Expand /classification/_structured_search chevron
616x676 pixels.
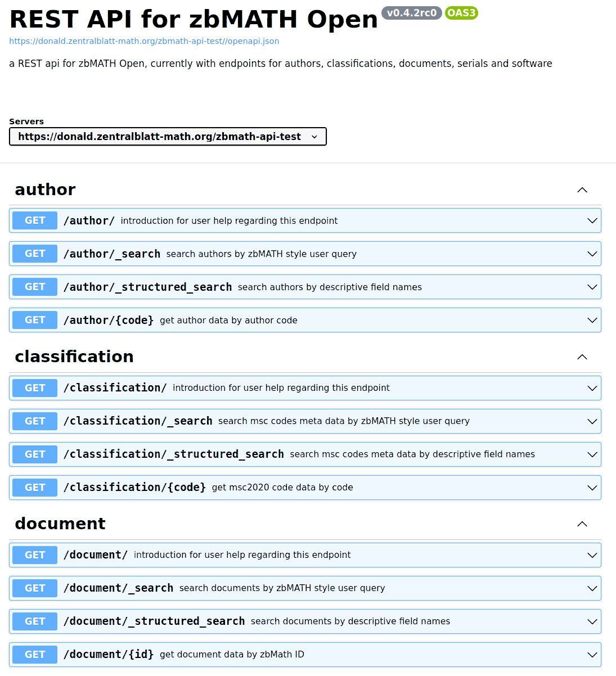(592, 454)
